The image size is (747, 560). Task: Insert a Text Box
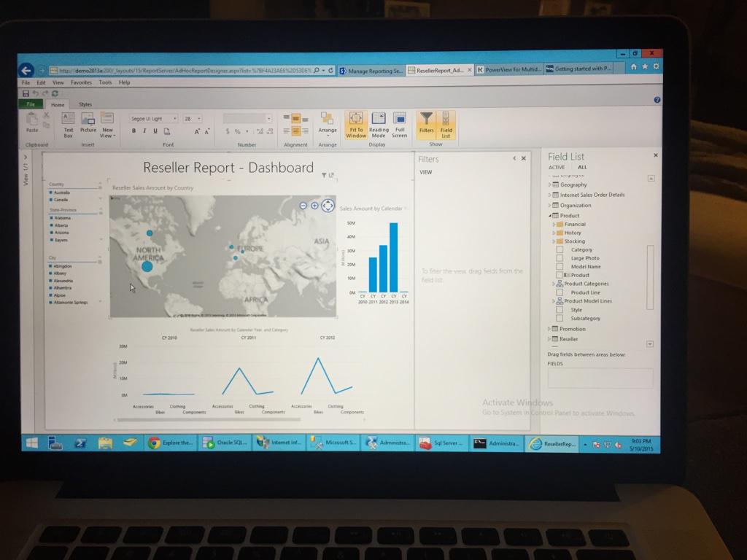coord(68,125)
